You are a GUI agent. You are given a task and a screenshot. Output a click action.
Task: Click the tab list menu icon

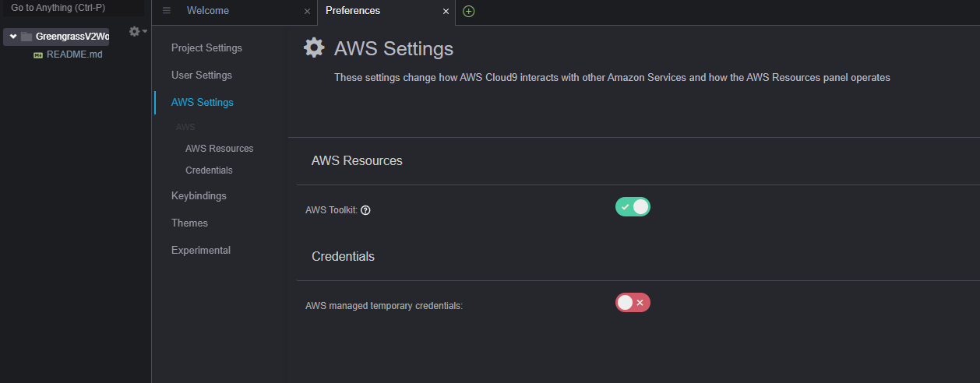(x=167, y=11)
